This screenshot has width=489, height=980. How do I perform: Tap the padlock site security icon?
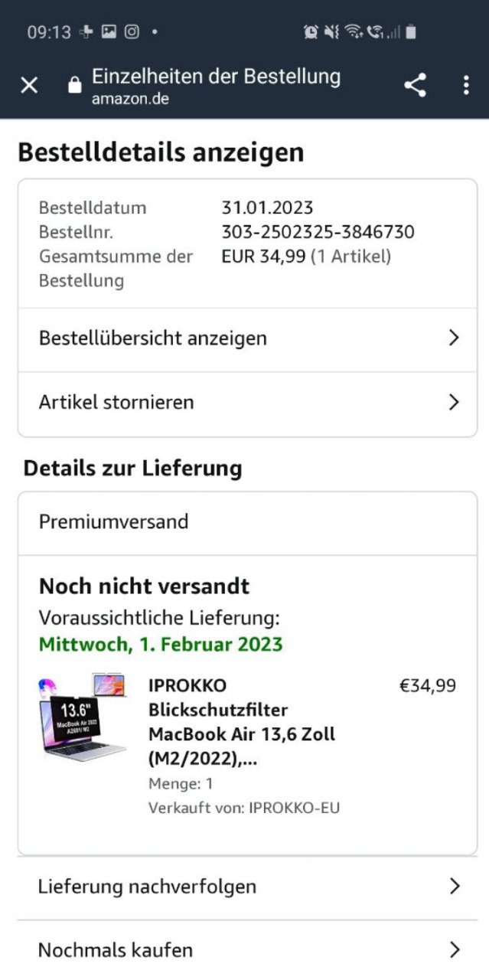click(x=74, y=84)
